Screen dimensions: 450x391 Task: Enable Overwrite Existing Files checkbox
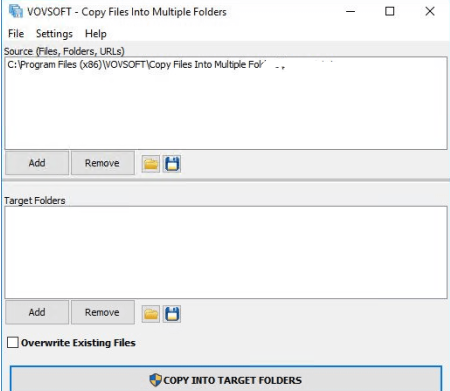tap(13, 342)
